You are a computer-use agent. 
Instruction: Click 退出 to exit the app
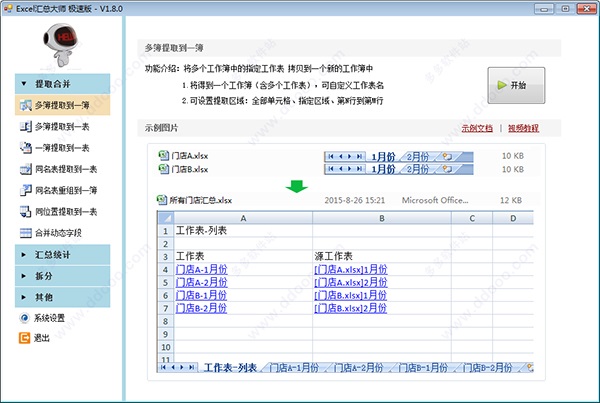click(x=34, y=338)
